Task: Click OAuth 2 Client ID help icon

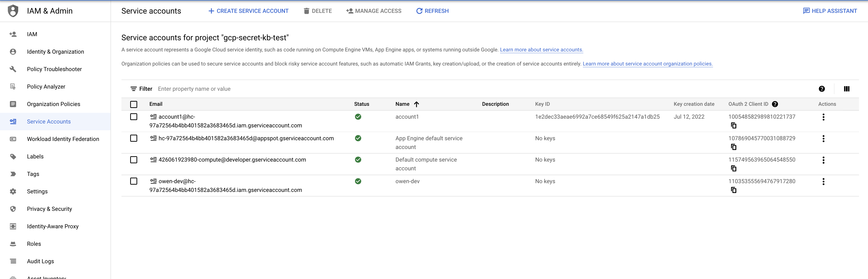Action: [775, 104]
